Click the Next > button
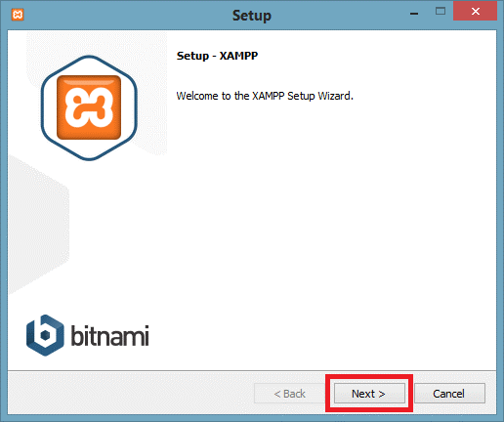Image resolution: width=504 pixels, height=422 pixels. [369, 394]
